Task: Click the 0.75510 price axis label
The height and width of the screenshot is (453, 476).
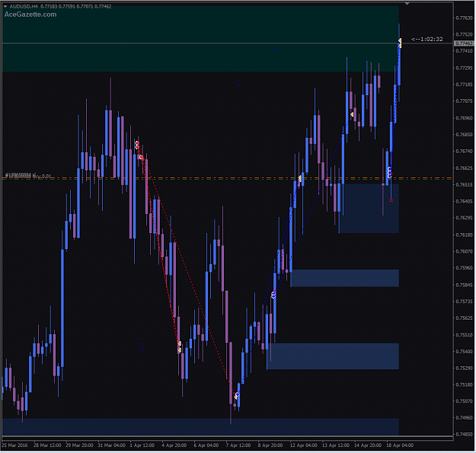Action: point(464,335)
